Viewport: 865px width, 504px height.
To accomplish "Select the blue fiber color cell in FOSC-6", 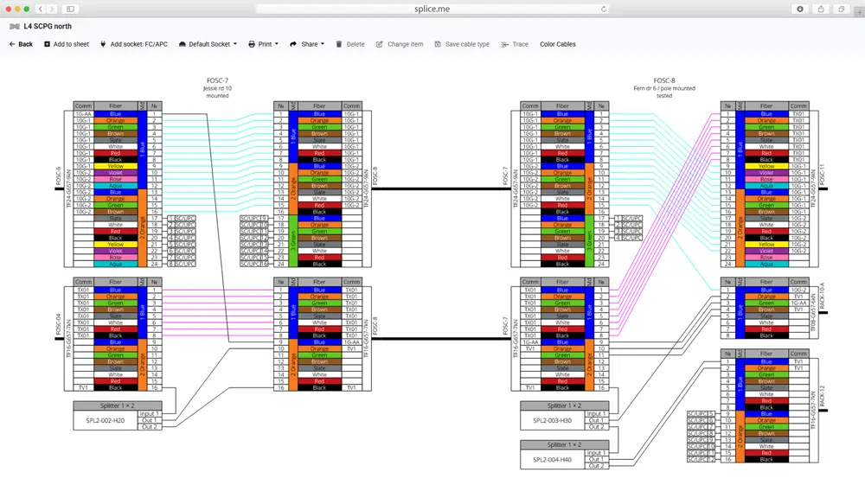I will 115,113.
